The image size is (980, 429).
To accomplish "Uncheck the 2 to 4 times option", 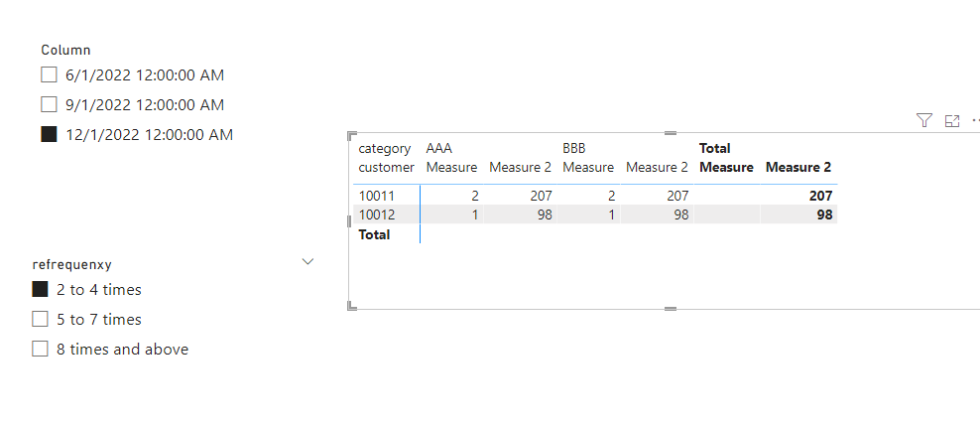I will pyautogui.click(x=40, y=289).
